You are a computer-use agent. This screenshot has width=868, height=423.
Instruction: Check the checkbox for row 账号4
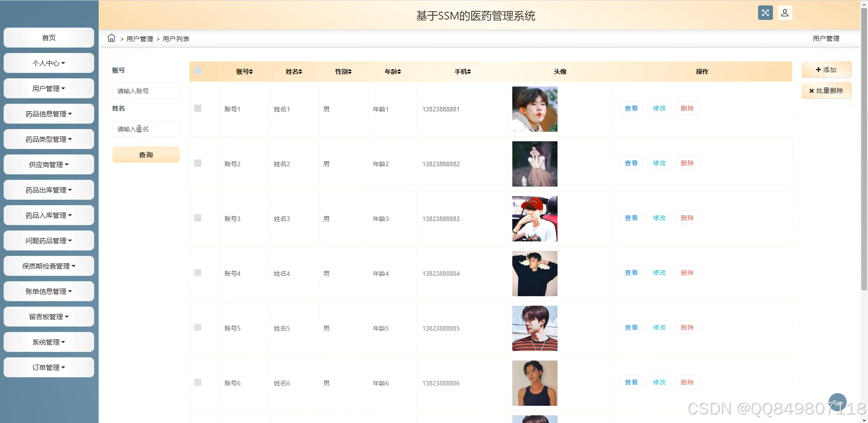198,273
